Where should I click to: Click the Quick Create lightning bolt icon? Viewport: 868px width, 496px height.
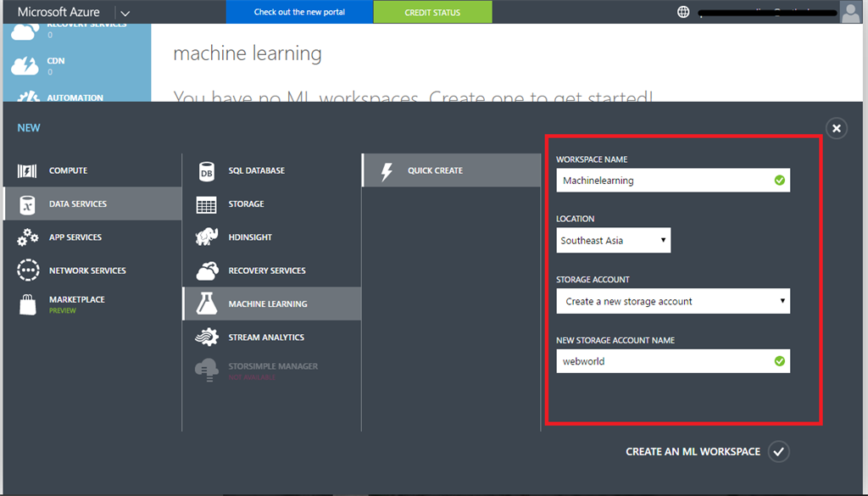(387, 171)
